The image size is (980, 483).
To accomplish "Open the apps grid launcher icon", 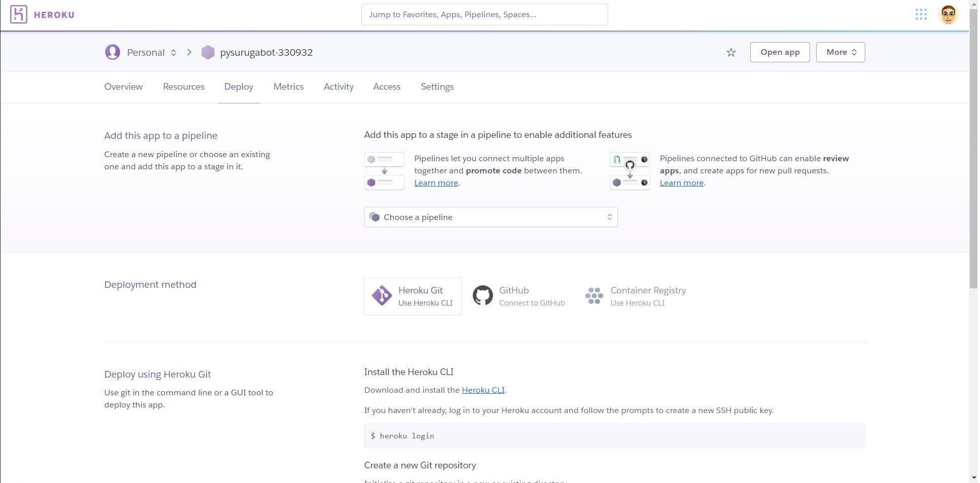I will point(921,14).
